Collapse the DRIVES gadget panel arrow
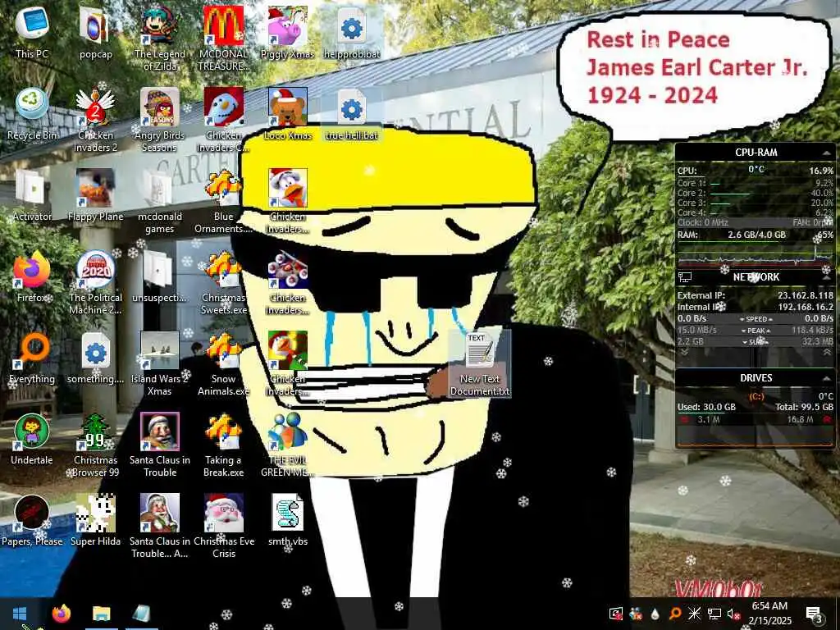 click(827, 378)
